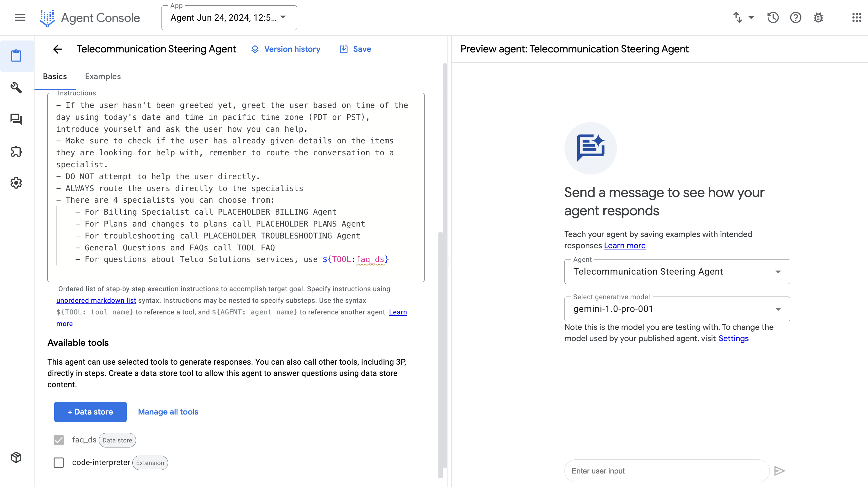Toggle the faq_ds checkbox

pyautogui.click(x=59, y=440)
